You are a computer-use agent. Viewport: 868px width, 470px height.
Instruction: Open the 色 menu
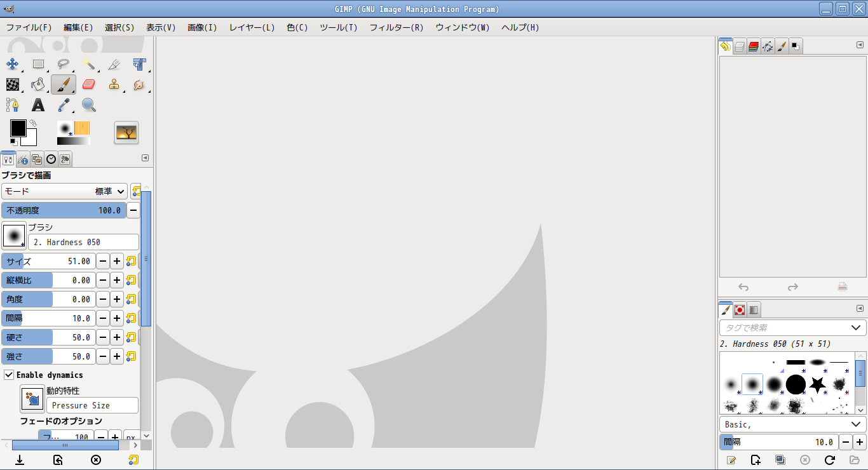point(297,27)
